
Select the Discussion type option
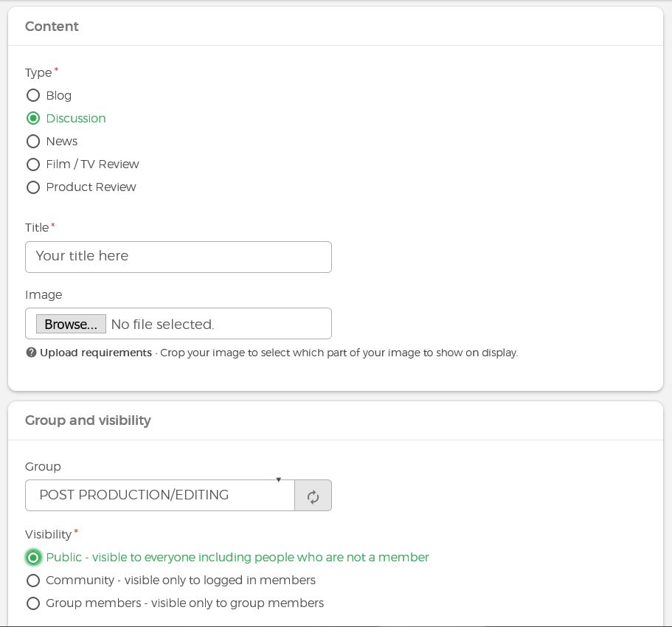[33, 118]
